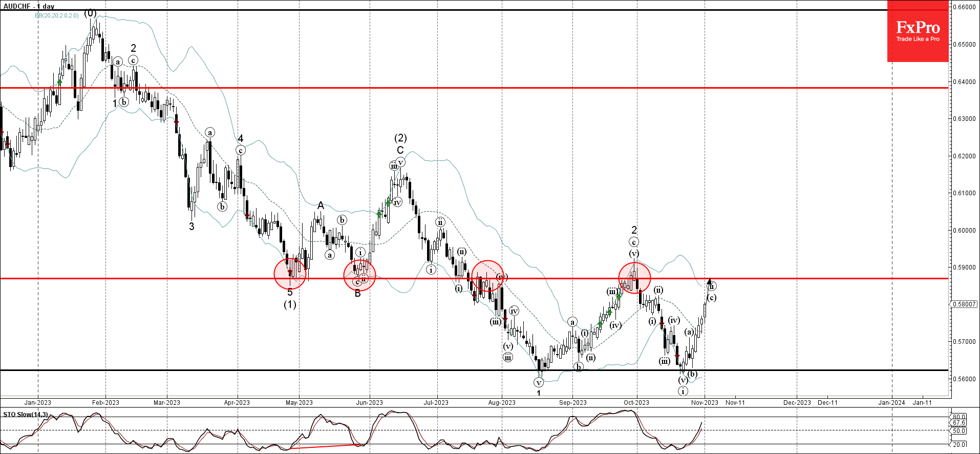980x454 pixels.
Task: Click the Nov-2023 date label
Action: pos(705,402)
